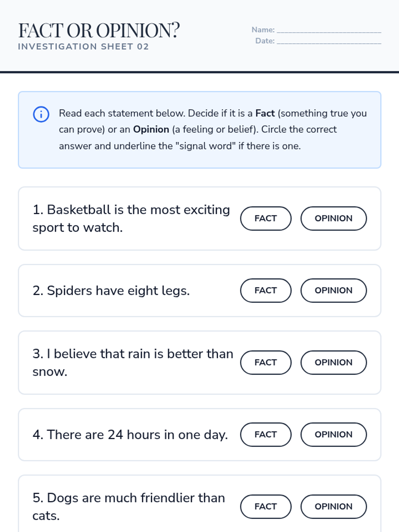399x532 pixels.
Task: Choose OPINION for spiders have eight legs
Action: 333,291
